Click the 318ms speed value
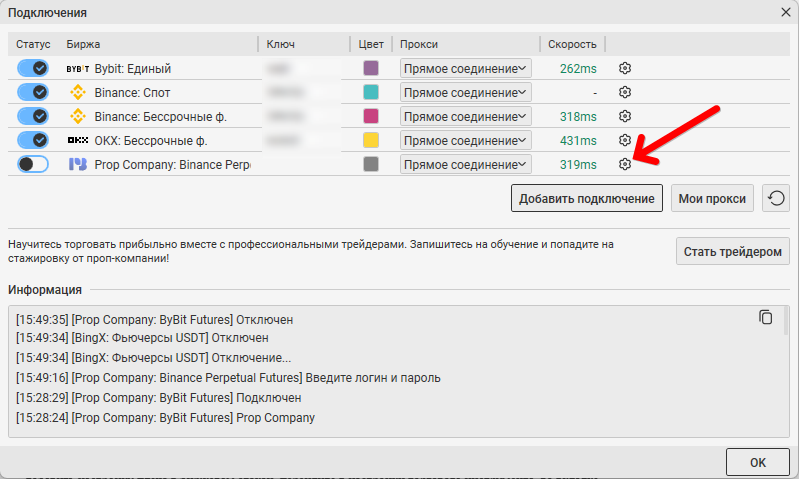 click(x=578, y=117)
